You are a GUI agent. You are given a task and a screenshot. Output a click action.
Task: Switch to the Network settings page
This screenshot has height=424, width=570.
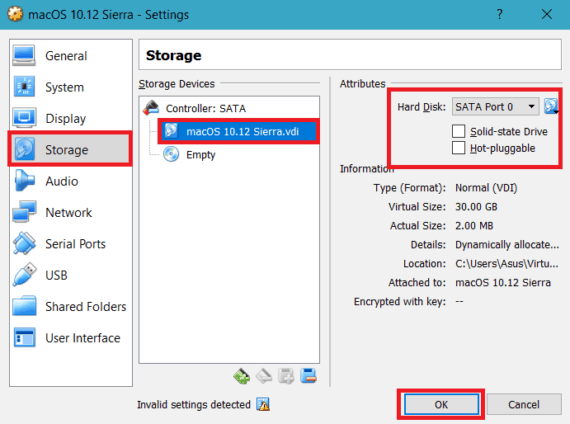[x=69, y=212]
